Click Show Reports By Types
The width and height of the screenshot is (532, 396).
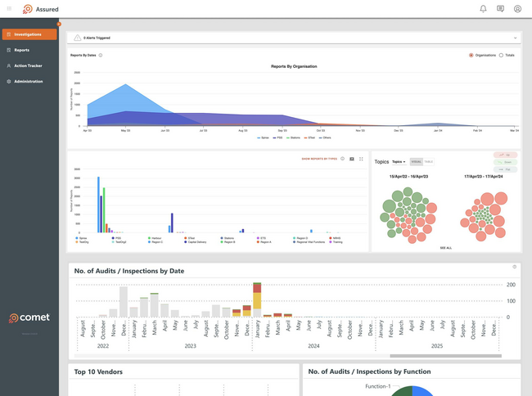pyautogui.click(x=319, y=159)
